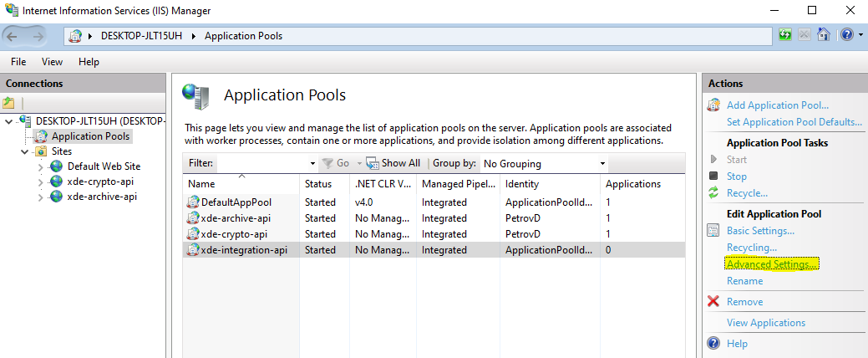868x358 pixels.
Task: Click inside the Filter text field
Action: [x=261, y=163]
